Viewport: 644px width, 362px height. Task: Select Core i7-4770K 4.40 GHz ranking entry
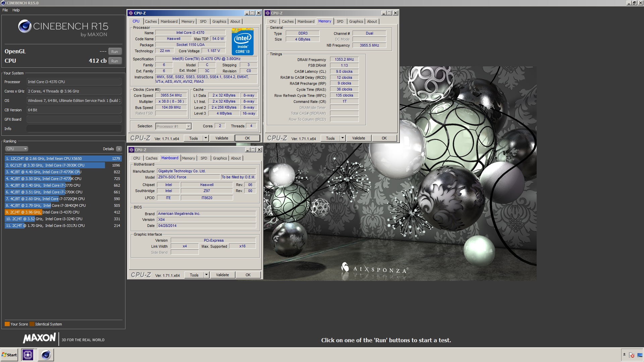(63, 172)
